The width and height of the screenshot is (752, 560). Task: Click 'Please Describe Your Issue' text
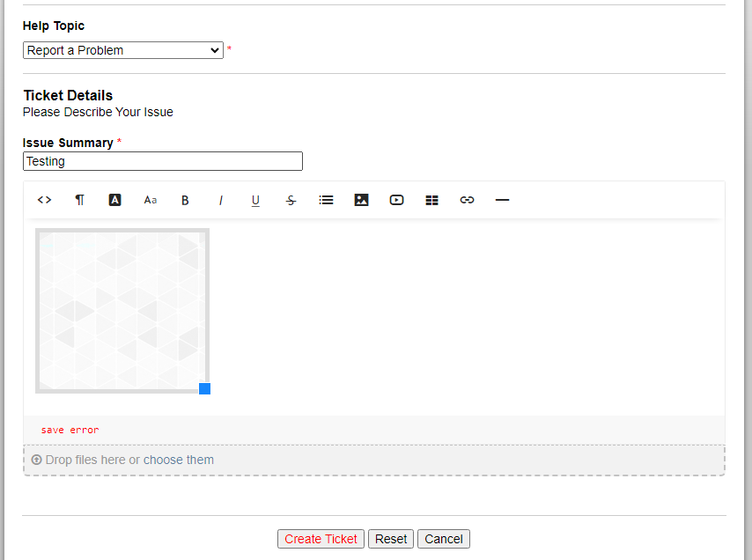pyautogui.click(x=98, y=112)
